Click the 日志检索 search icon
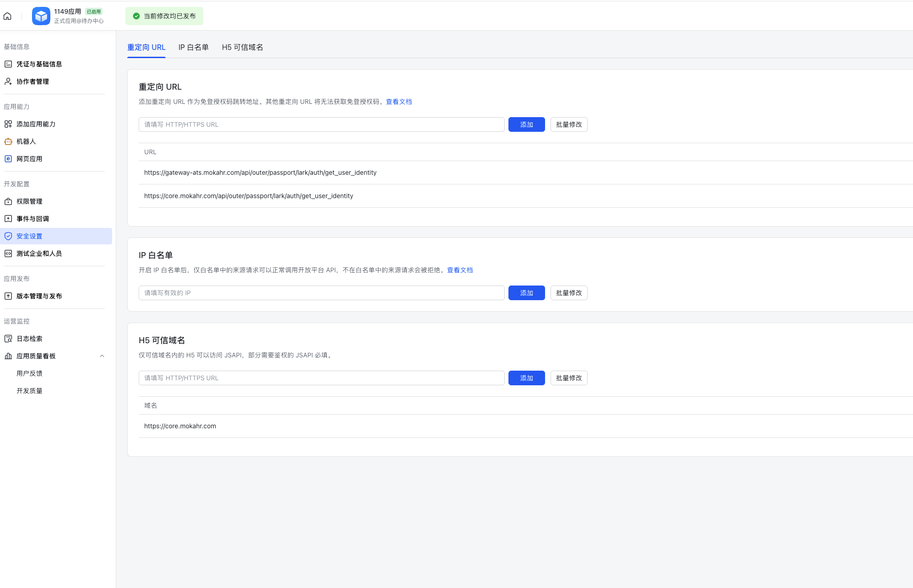Image resolution: width=913 pixels, height=588 pixels. (8, 339)
